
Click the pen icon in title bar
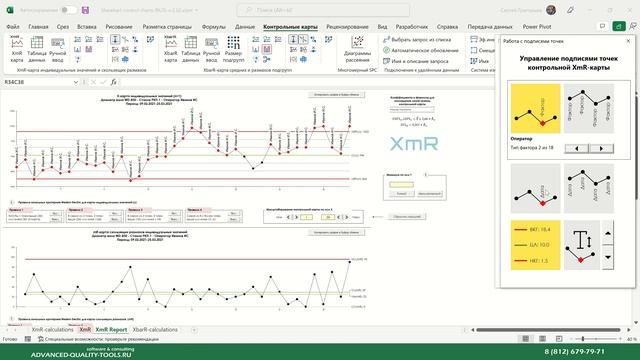pyautogui.click(x=570, y=10)
